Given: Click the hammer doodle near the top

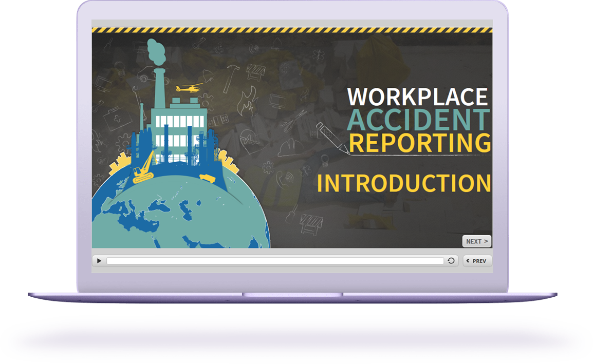Looking at the screenshot, I should 231,76.
